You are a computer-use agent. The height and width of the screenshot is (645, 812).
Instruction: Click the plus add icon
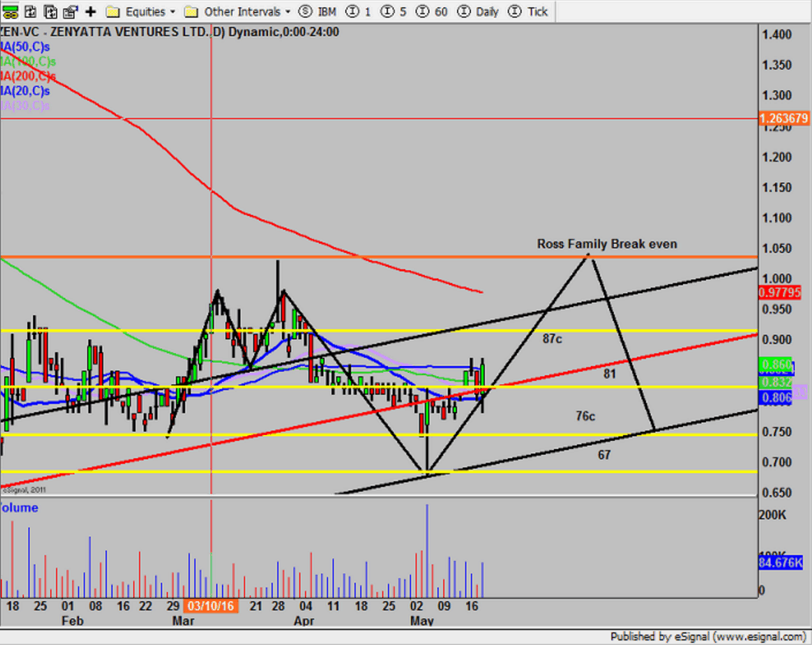tap(91, 12)
